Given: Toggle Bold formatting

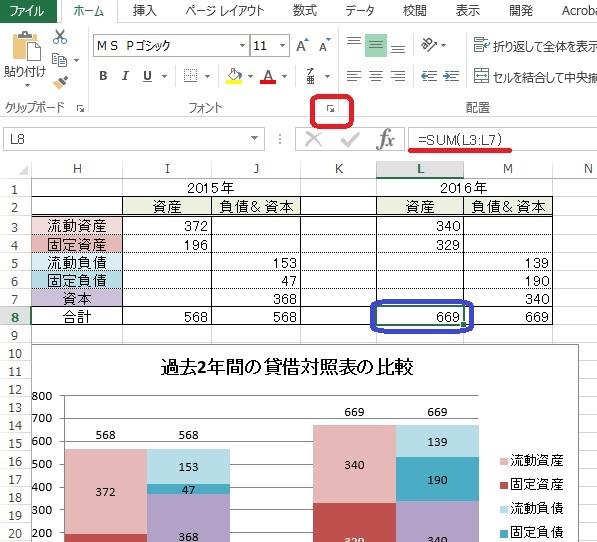Looking at the screenshot, I should coord(103,76).
